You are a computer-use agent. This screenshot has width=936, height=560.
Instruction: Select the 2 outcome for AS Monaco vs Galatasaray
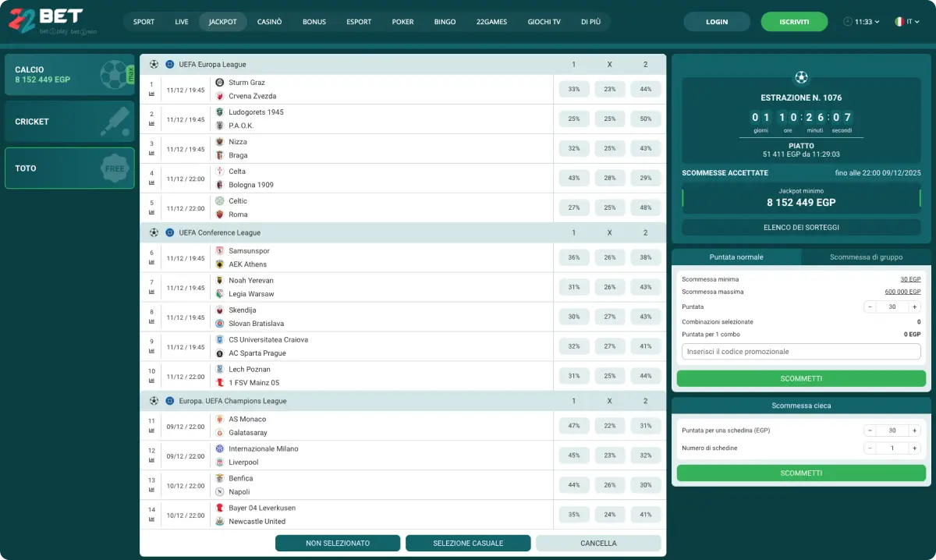646,425
